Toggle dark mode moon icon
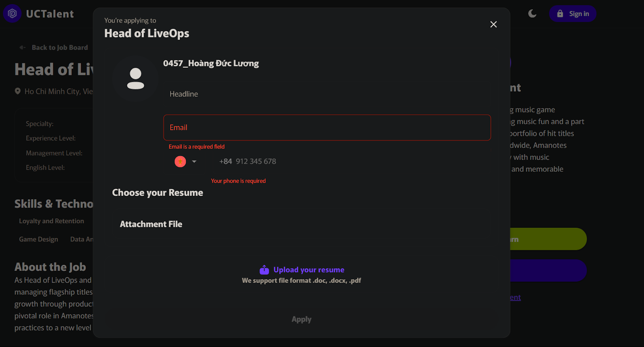 [x=532, y=14]
